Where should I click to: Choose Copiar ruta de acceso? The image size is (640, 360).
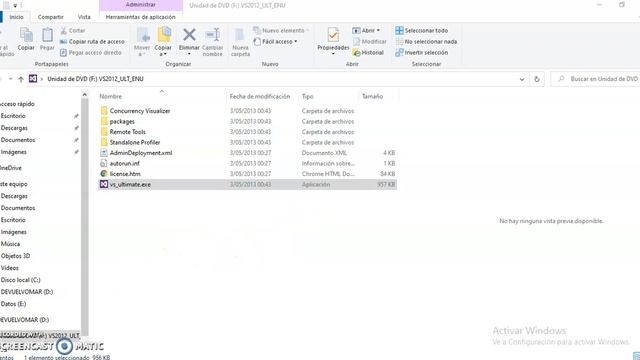92,42
